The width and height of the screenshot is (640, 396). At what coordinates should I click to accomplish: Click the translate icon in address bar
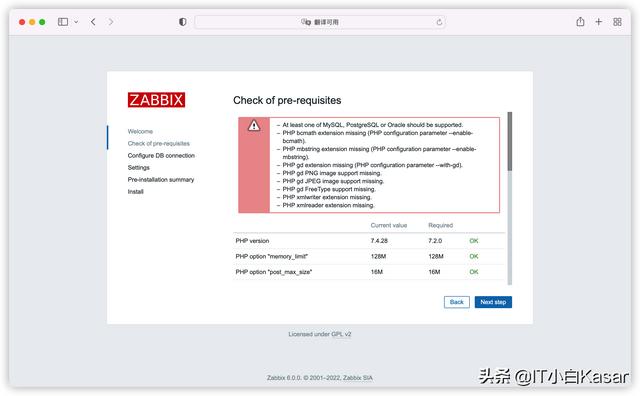click(x=306, y=22)
